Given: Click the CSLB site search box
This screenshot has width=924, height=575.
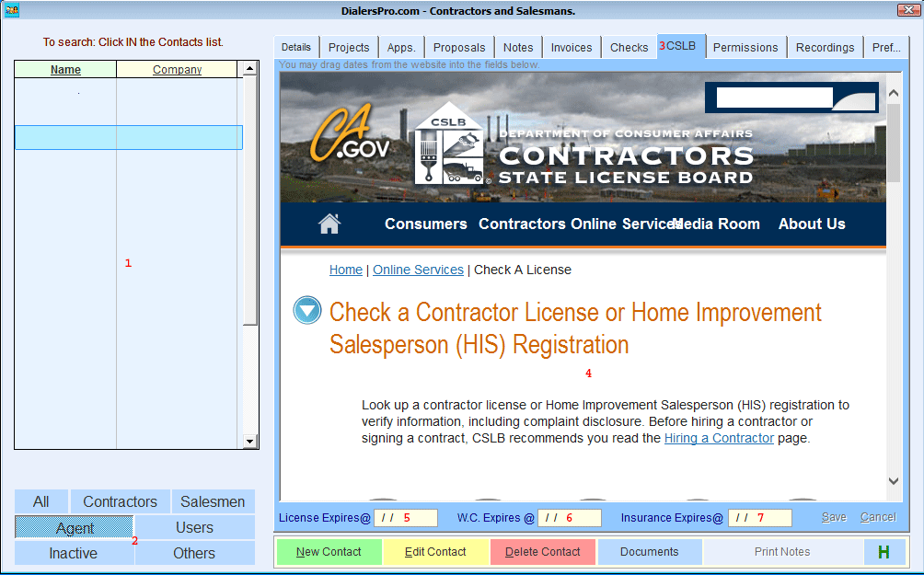Looking at the screenshot, I should pos(774,98).
